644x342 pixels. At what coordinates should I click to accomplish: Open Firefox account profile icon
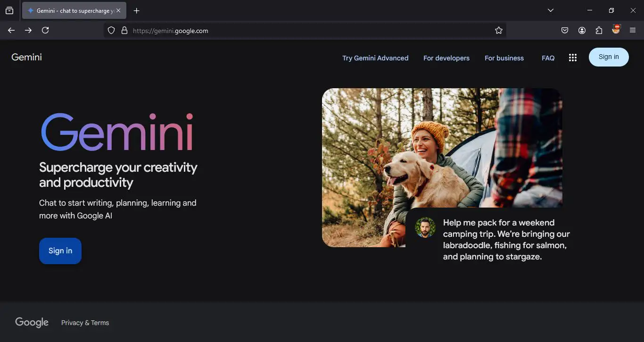[x=582, y=30]
